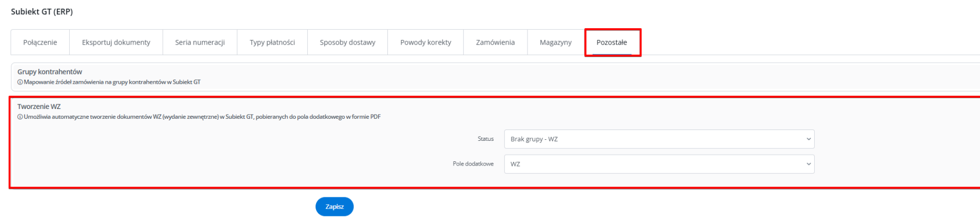The height and width of the screenshot is (221, 980).
Task: Click the Pole dodatkowe field label
Action: click(x=473, y=164)
